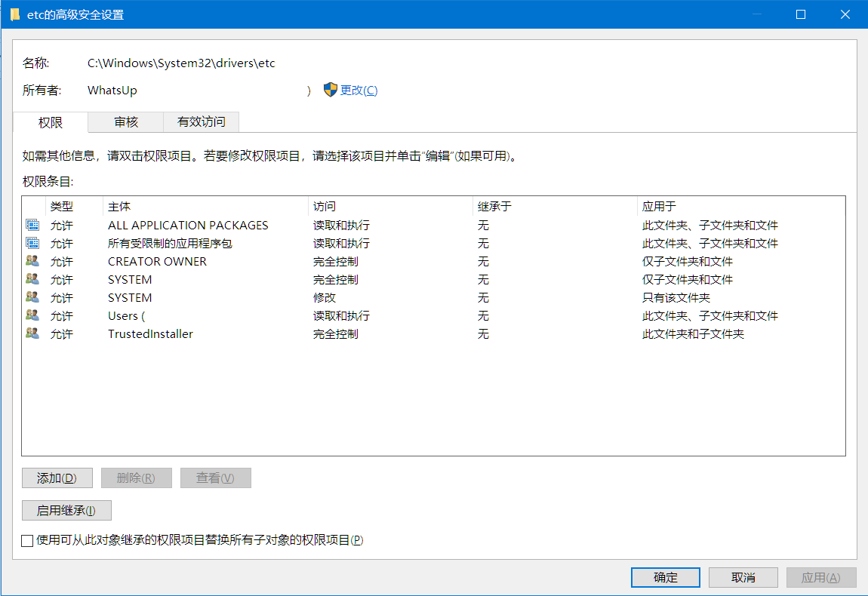Click the path text C:\Windows\System32\drivers\etc
The height and width of the screenshot is (596, 868).
[181, 63]
